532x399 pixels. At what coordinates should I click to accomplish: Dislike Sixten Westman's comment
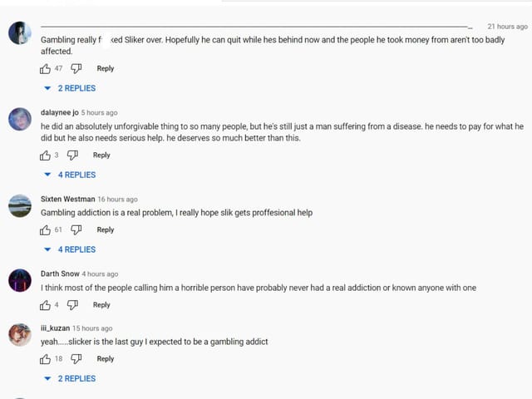pos(76,230)
